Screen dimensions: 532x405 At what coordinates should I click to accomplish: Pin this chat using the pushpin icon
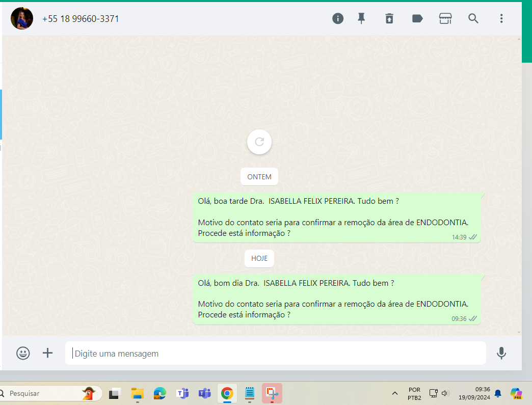click(x=361, y=19)
